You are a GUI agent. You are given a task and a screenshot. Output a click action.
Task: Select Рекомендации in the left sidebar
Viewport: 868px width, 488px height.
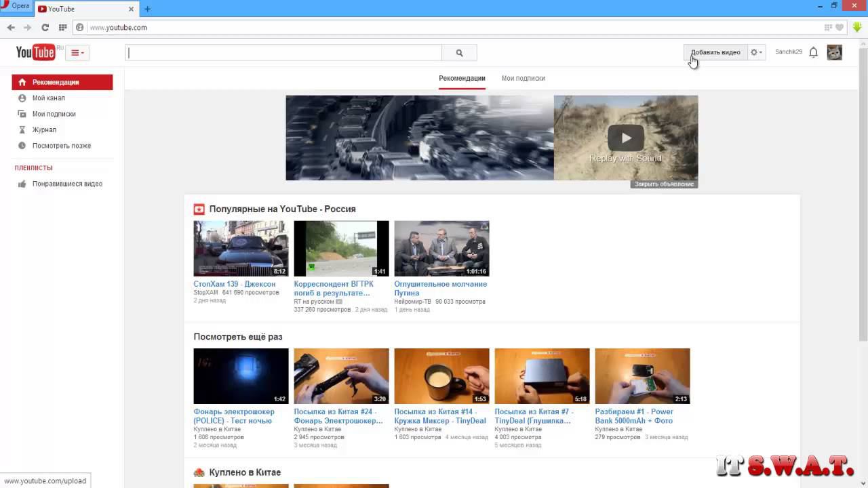pyautogui.click(x=62, y=82)
